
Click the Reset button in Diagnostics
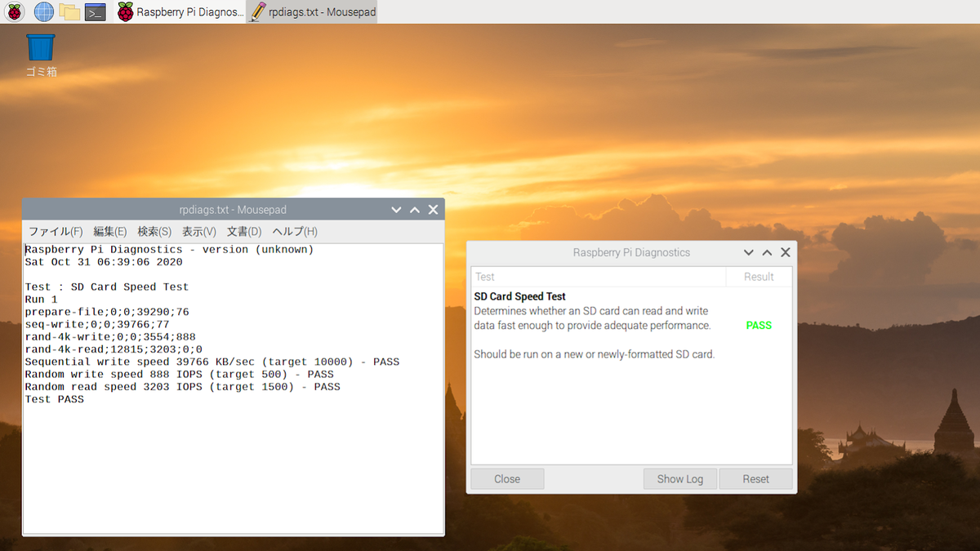point(756,479)
